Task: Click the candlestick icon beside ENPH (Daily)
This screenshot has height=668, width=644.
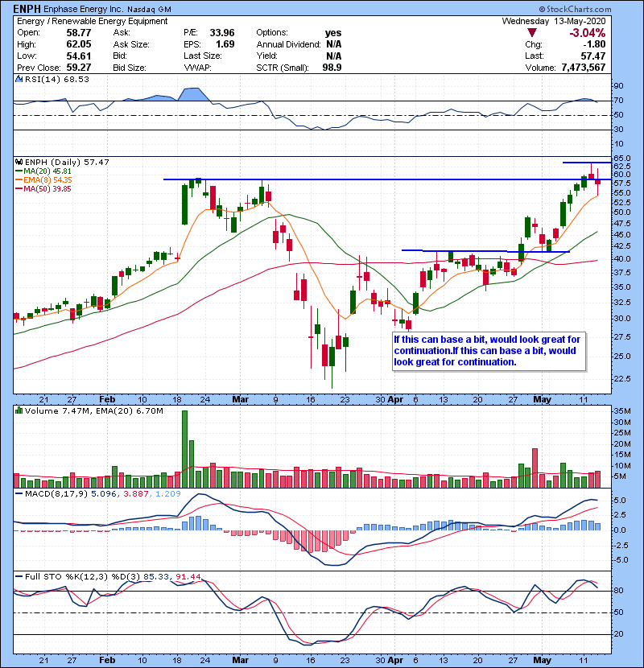Action: coord(19,162)
